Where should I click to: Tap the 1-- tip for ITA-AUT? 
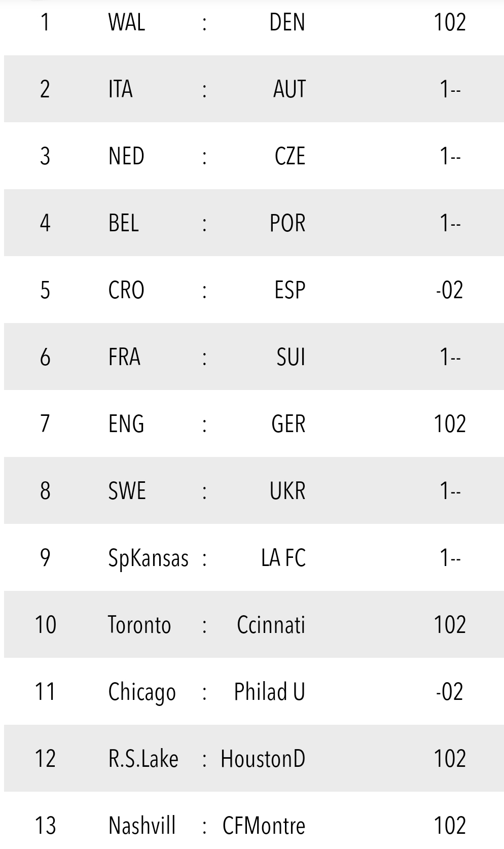(x=450, y=89)
